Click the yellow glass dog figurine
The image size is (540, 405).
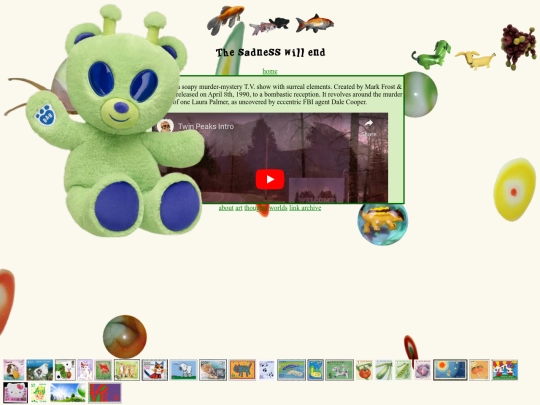pyautogui.click(x=475, y=60)
